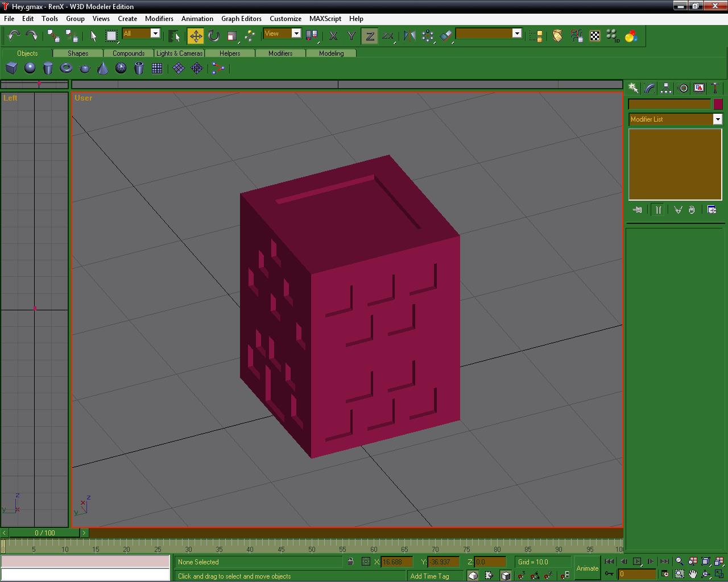Toggle the selection lock padlock
Screen dimensions: 728x582
[350, 562]
